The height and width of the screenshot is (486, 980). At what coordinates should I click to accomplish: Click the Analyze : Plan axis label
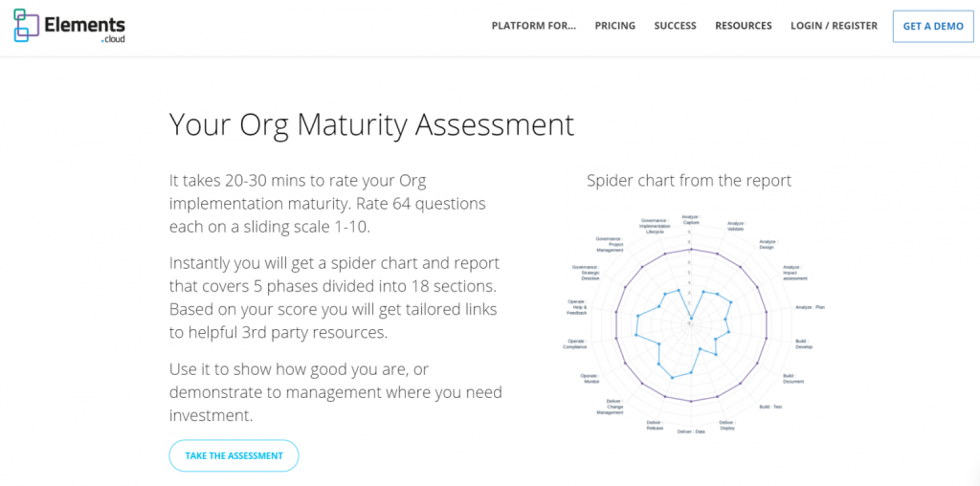[810, 307]
